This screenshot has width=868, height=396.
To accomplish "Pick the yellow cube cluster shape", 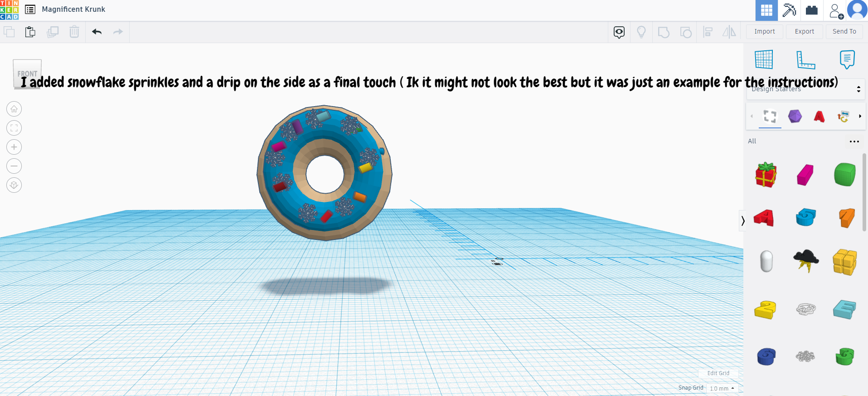I will (845, 262).
